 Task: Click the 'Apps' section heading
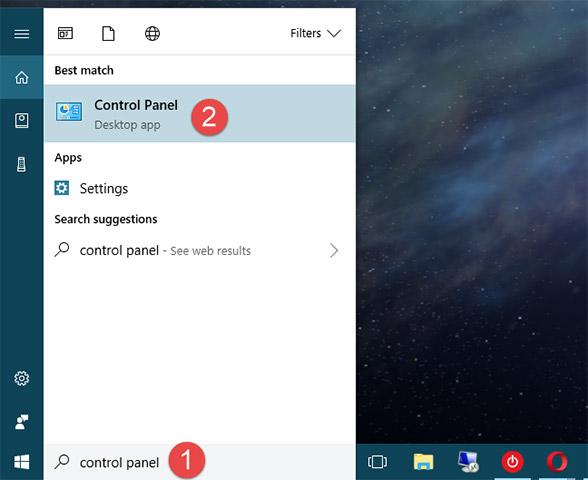(68, 158)
